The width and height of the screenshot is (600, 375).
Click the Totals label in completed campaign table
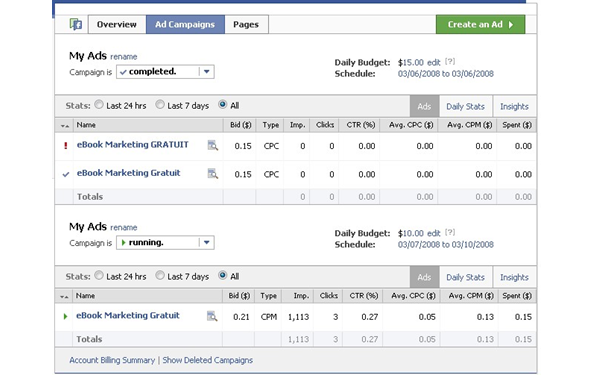(x=90, y=197)
